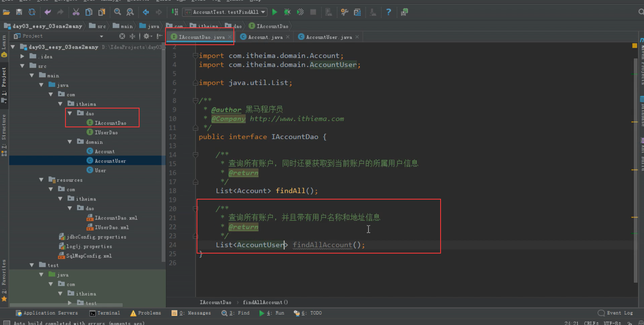The width and height of the screenshot is (644, 325).
Task: Click the Debug bug icon
Action: [x=287, y=12]
